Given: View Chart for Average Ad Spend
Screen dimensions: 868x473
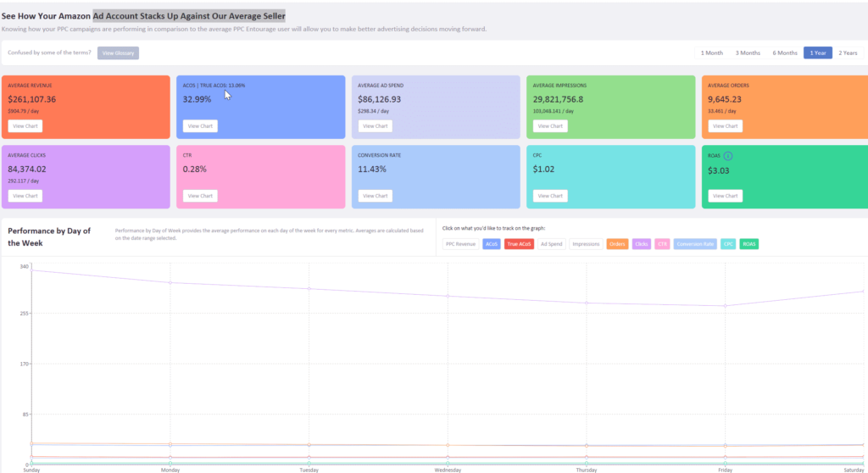Looking at the screenshot, I should click(x=376, y=126).
